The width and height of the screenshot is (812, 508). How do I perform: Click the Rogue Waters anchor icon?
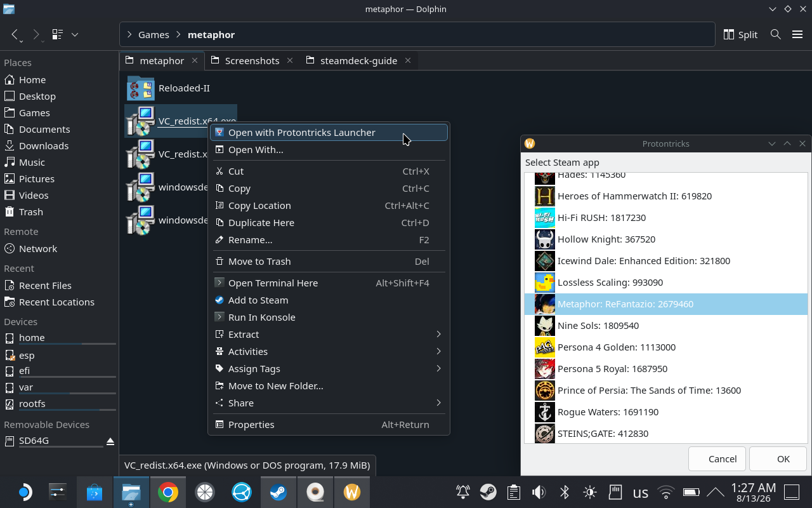click(545, 412)
